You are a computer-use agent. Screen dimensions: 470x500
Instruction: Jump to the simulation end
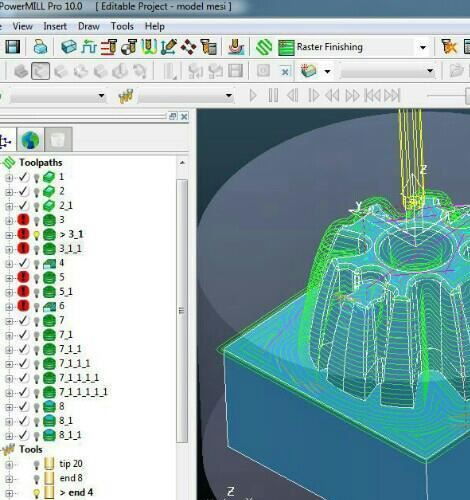coord(392,96)
